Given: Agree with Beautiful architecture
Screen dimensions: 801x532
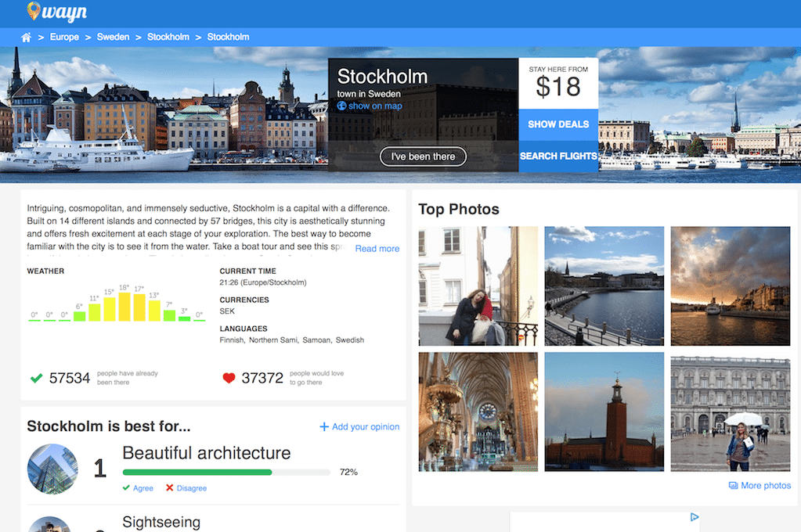Looking at the screenshot, I should [138, 488].
